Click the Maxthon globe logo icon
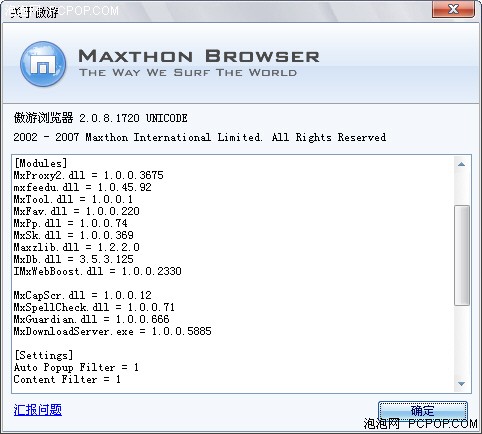Screen dimensions: 482x434 (43, 64)
